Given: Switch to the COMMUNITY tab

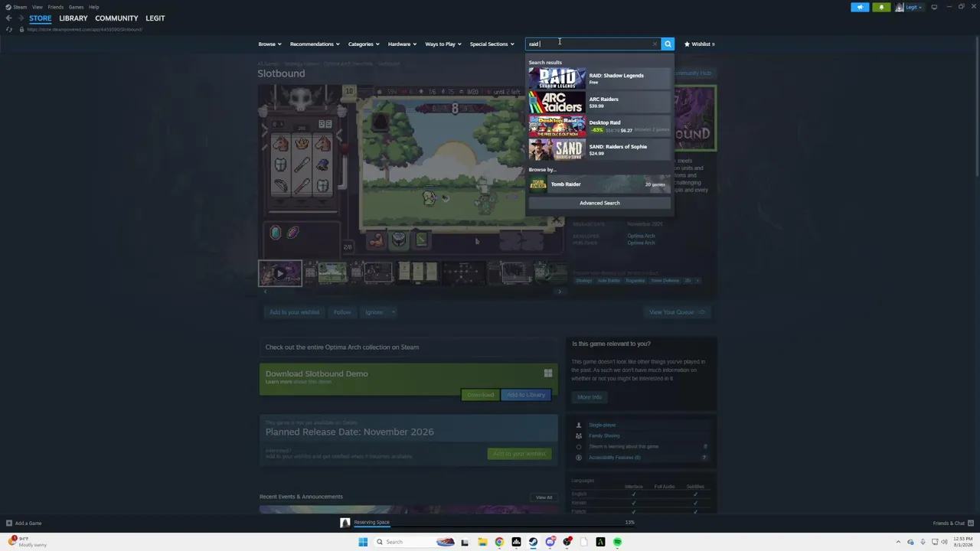Looking at the screenshot, I should [116, 18].
